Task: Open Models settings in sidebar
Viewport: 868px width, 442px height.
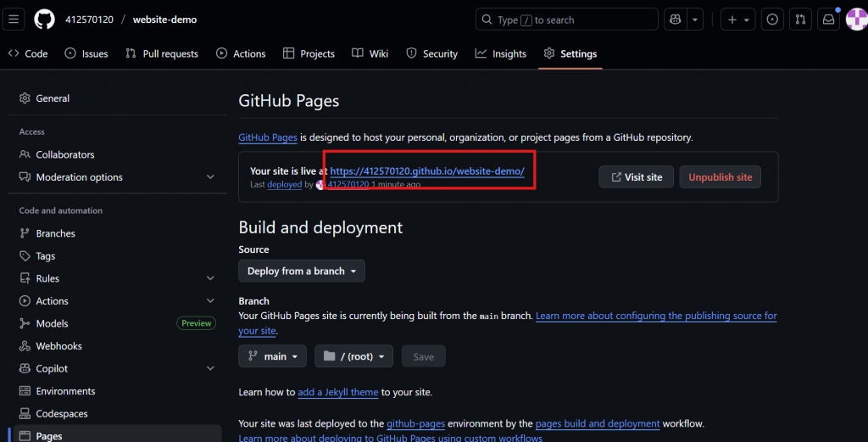Action: click(x=52, y=323)
